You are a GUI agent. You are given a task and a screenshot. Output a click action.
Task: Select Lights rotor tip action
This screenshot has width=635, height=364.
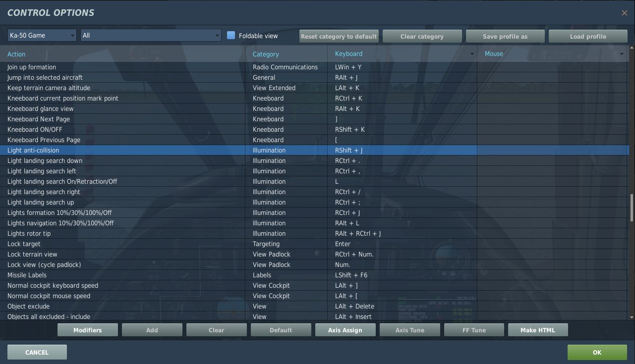tap(29, 233)
